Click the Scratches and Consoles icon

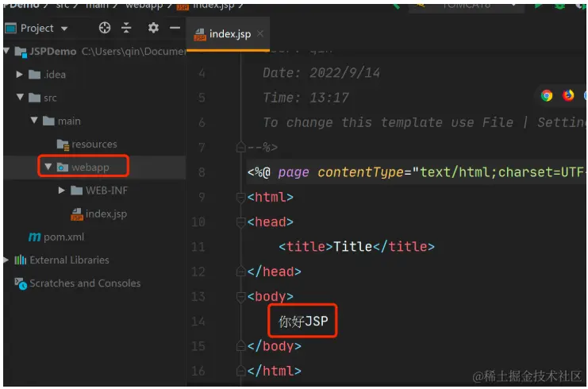point(21,283)
